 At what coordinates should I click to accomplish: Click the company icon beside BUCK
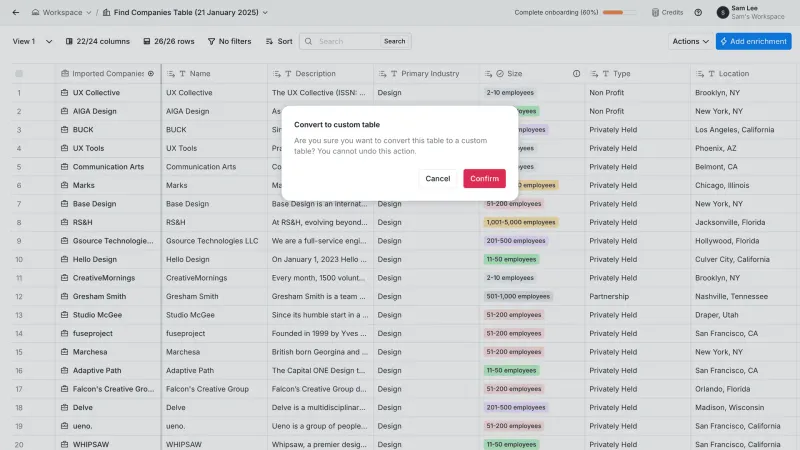pyautogui.click(x=64, y=130)
